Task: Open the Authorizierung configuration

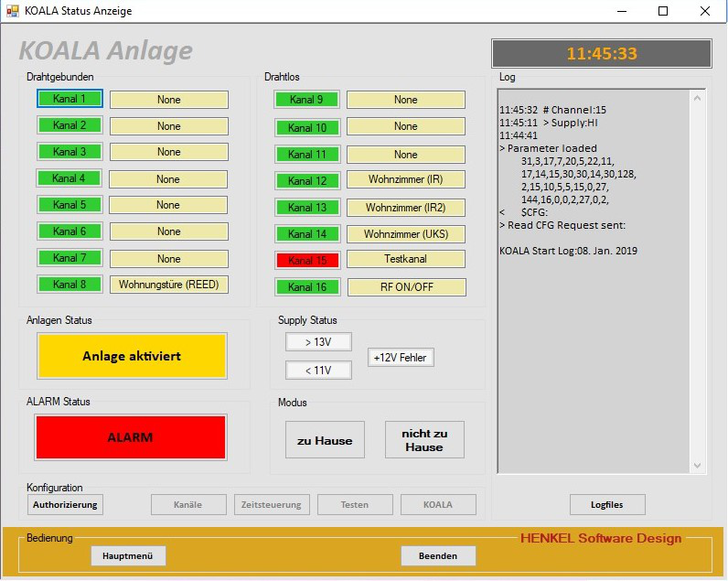Action: (x=64, y=504)
